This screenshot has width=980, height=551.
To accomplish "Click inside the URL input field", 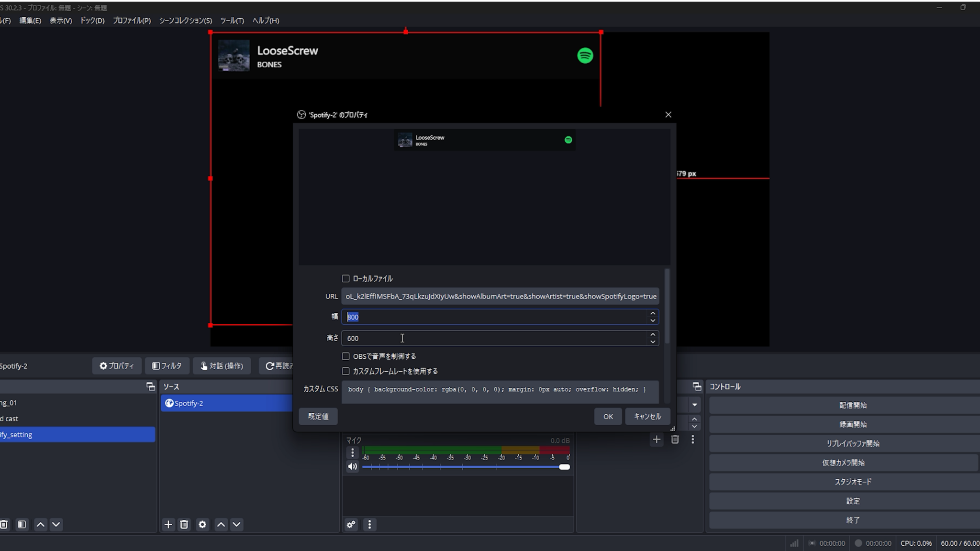I will click(x=500, y=296).
